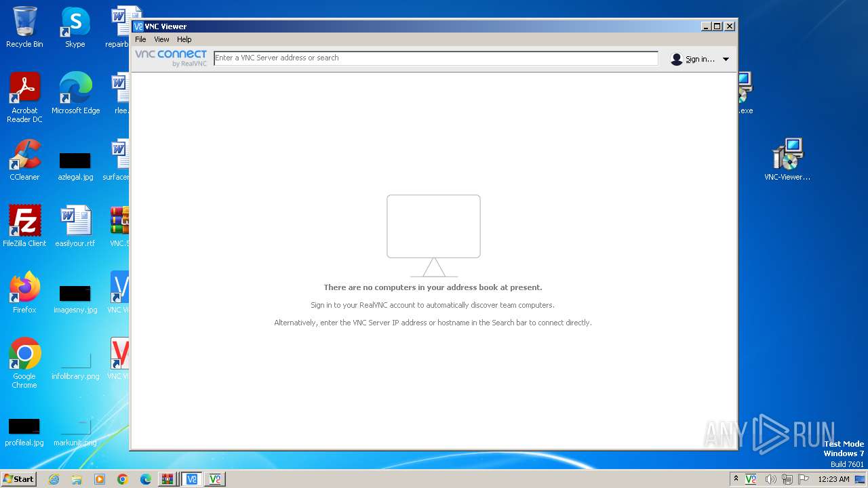868x488 pixels.
Task: Click the VNC Viewer title bar icon
Action: pos(138,26)
